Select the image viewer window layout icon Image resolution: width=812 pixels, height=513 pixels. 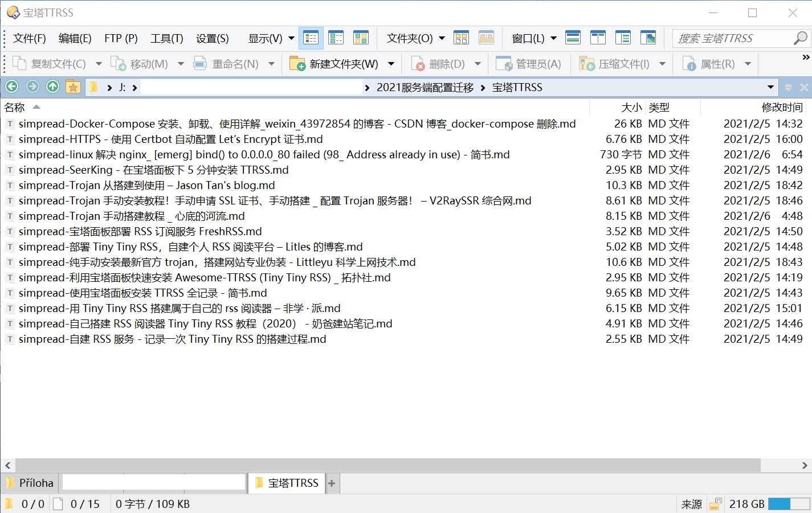click(x=648, y=38)
